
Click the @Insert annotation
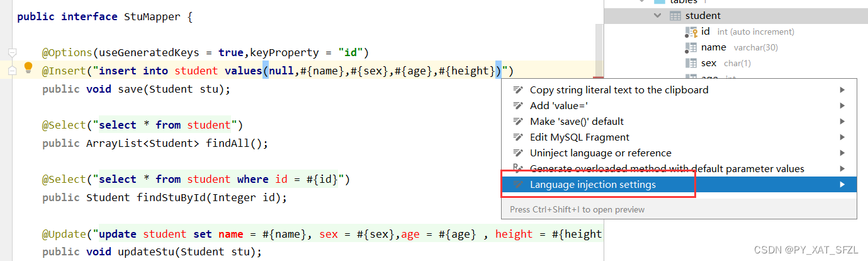64,71
